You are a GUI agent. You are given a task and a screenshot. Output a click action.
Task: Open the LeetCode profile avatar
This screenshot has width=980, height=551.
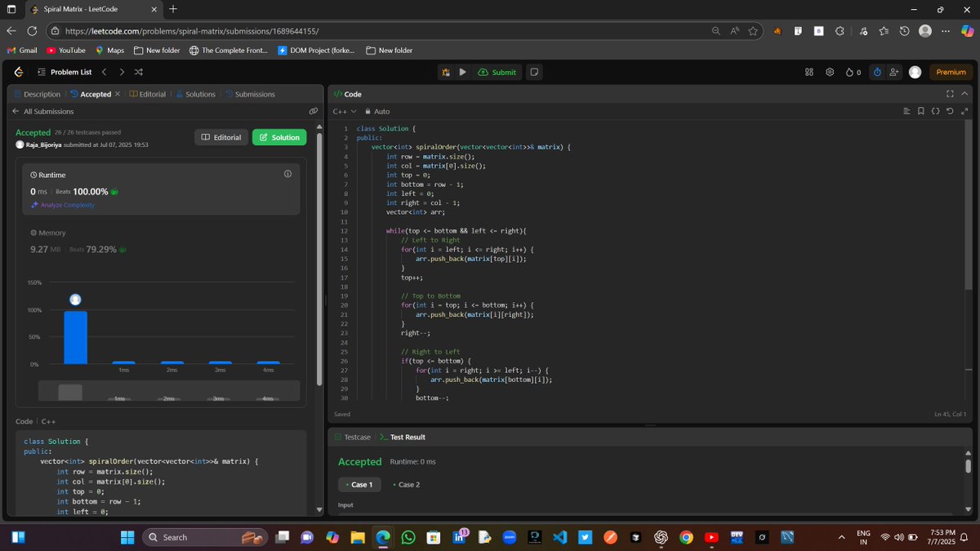915,72
